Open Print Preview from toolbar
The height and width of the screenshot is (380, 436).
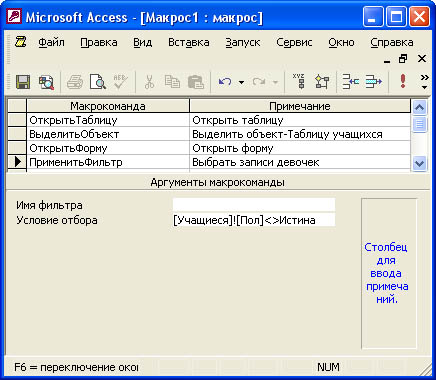pyautogui.click(x=98, y=82)
